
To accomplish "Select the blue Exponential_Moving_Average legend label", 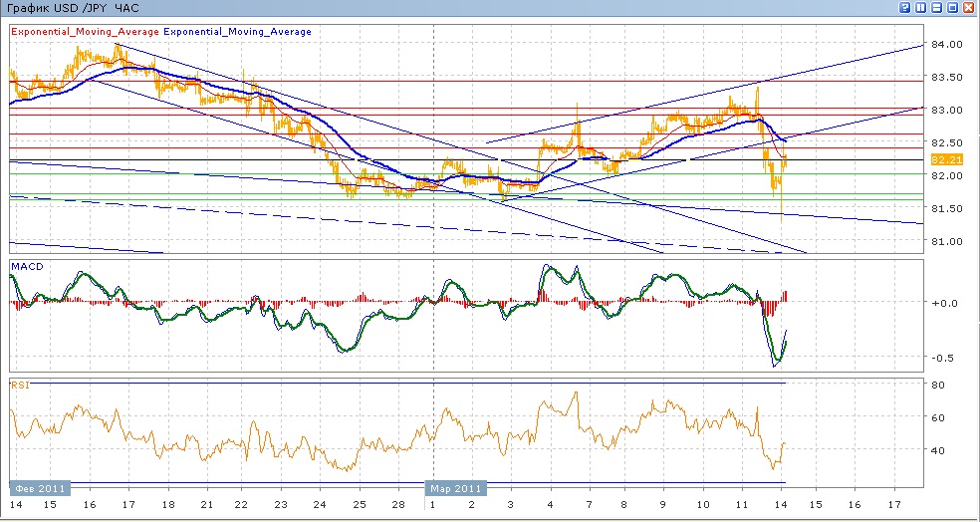I will 237,32.
